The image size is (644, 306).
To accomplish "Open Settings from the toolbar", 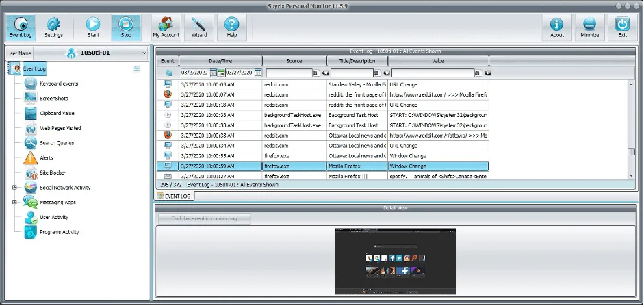I will pos(53,27).
